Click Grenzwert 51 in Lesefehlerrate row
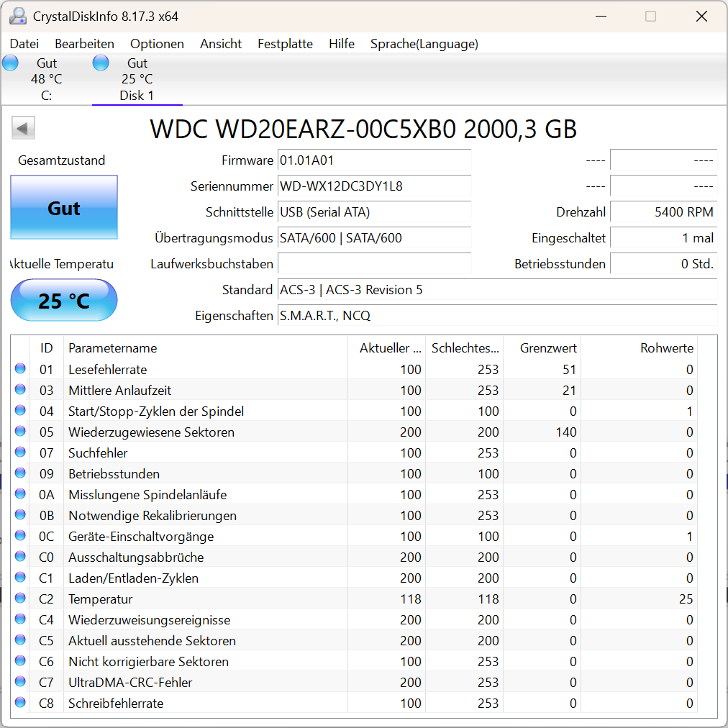The image size is (728, 728). (569, 370)
